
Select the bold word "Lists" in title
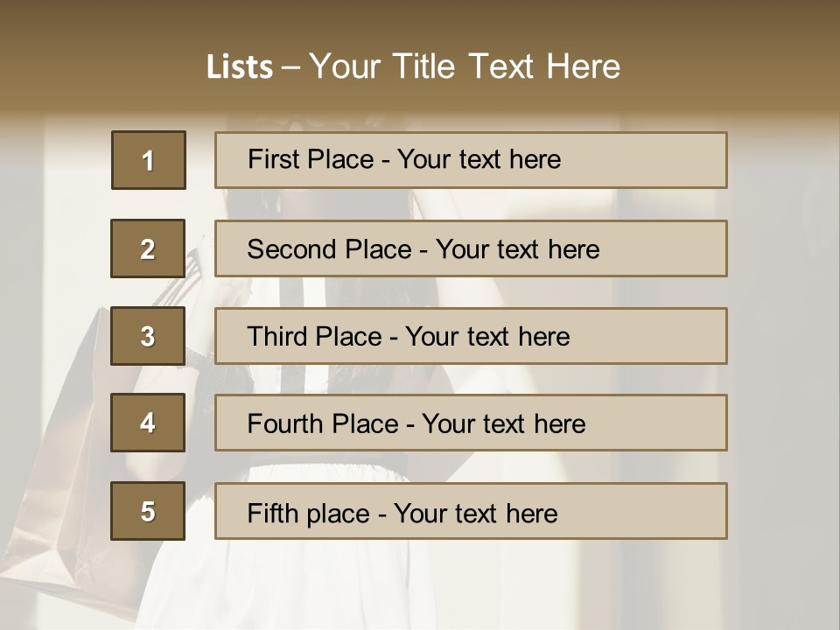pos(239,67)
